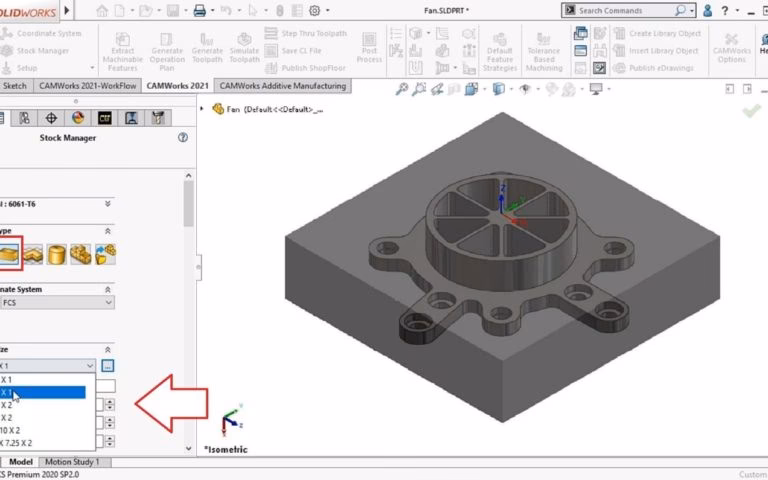The height and width of the screenshot is (480, 768).
Task: Collapse the stock Type section
Action: click(x=107, y=231)
